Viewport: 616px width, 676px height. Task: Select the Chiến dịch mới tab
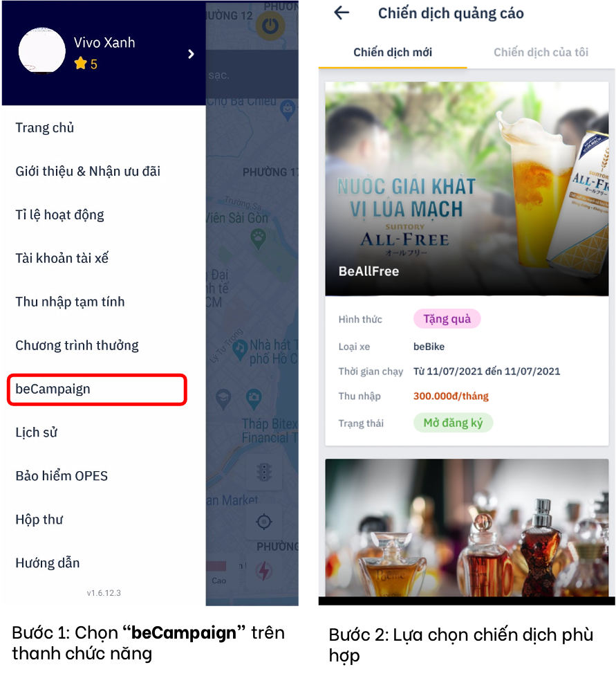(x=393, y=52)
